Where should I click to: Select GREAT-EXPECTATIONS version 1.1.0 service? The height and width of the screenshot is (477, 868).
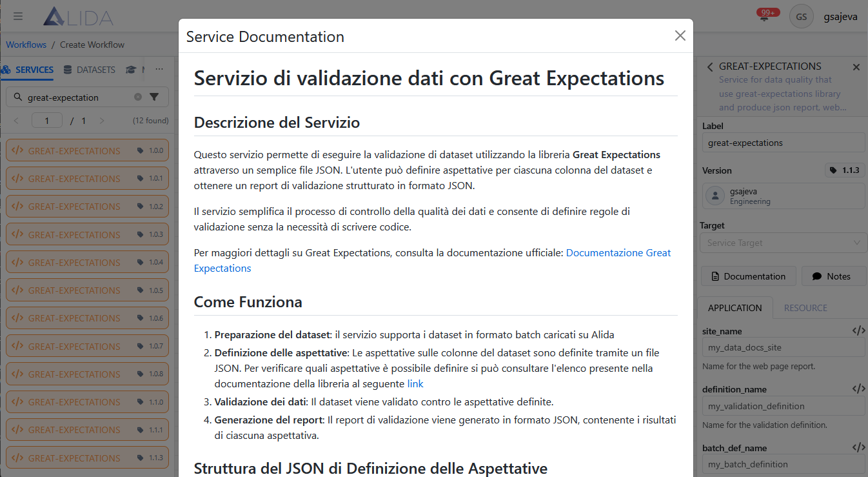pyautogui.click(x=87, y=402)
